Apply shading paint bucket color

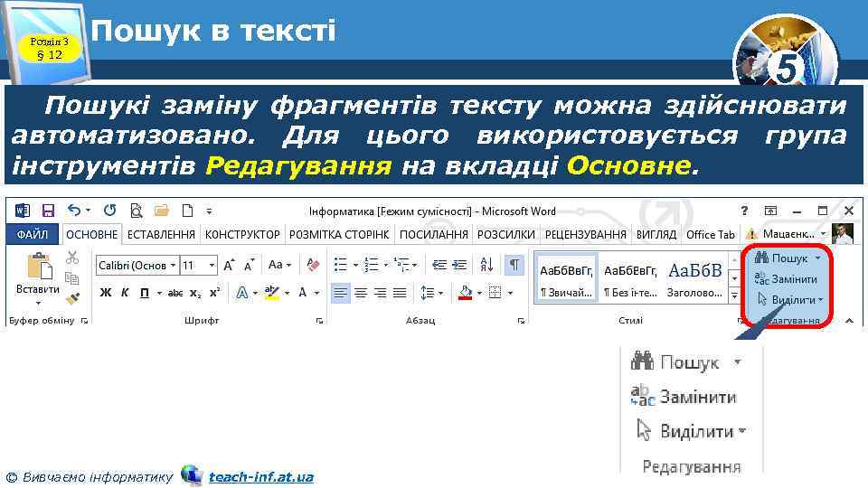tap(466, 293)
